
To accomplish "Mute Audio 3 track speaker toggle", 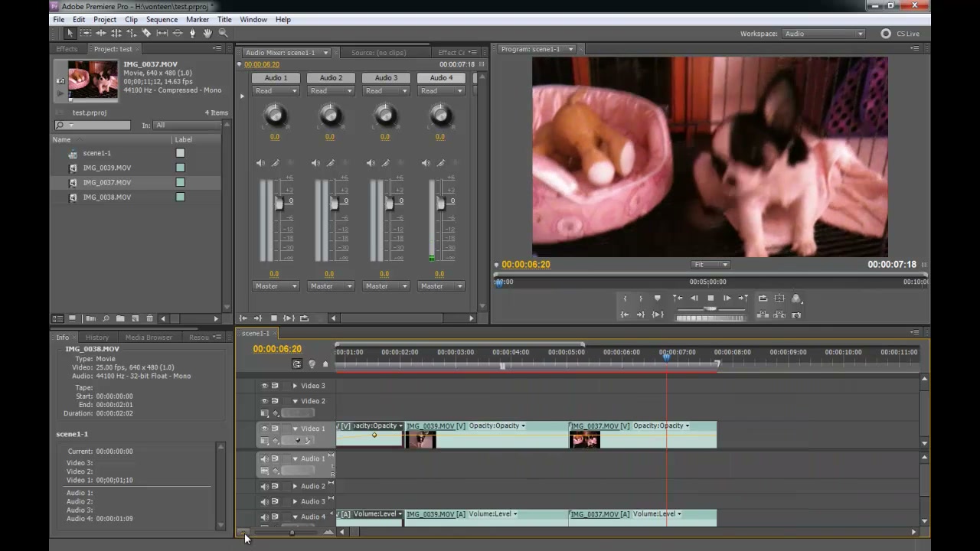I will [264, 501].
